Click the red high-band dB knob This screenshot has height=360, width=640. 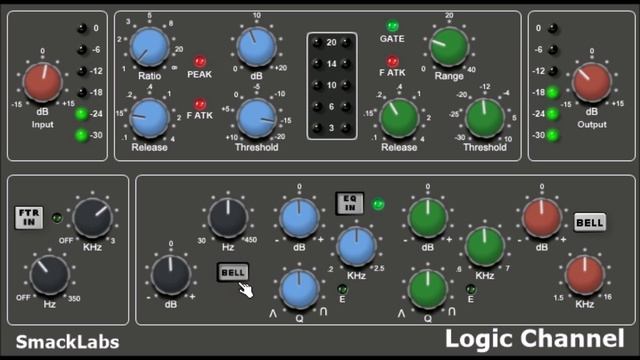[x=542, y=218]
